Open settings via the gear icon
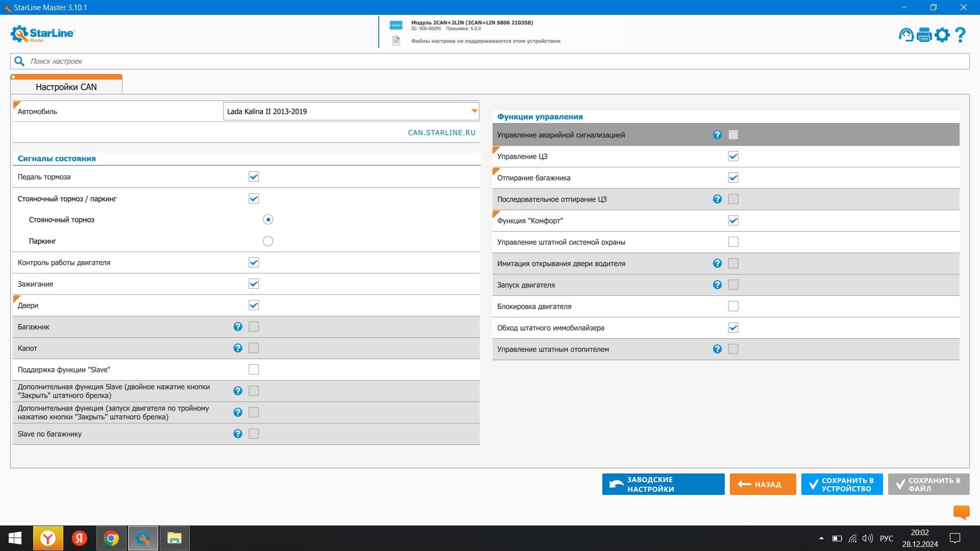The height and width of the screenshot is (551, 980). click(x=942, y=35)
